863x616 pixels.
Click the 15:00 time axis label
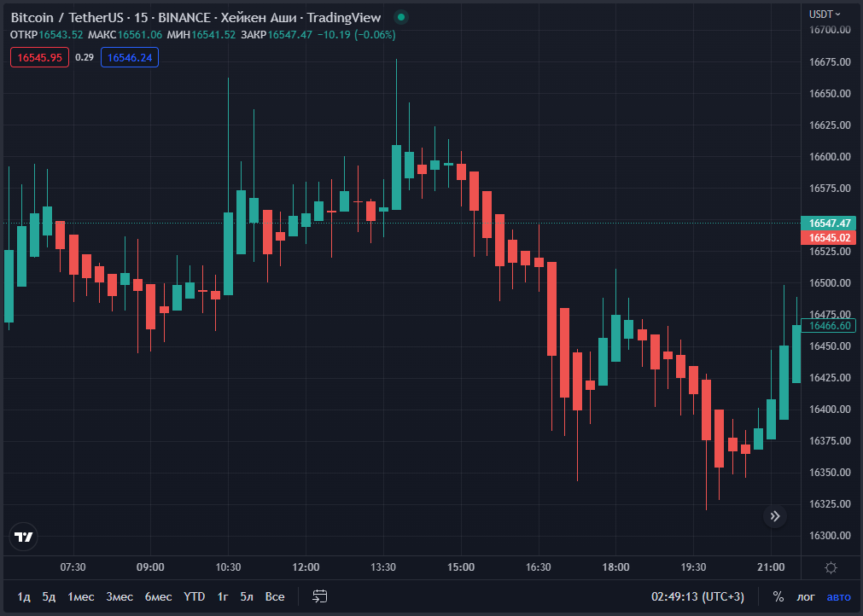point(461,567)
